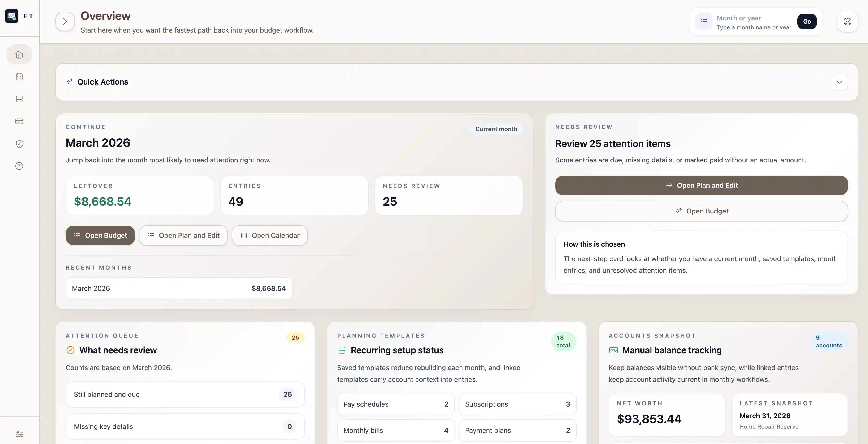Type in the Month or year field
This screenshot has height=444, width=868.
(x=754, y=18)
